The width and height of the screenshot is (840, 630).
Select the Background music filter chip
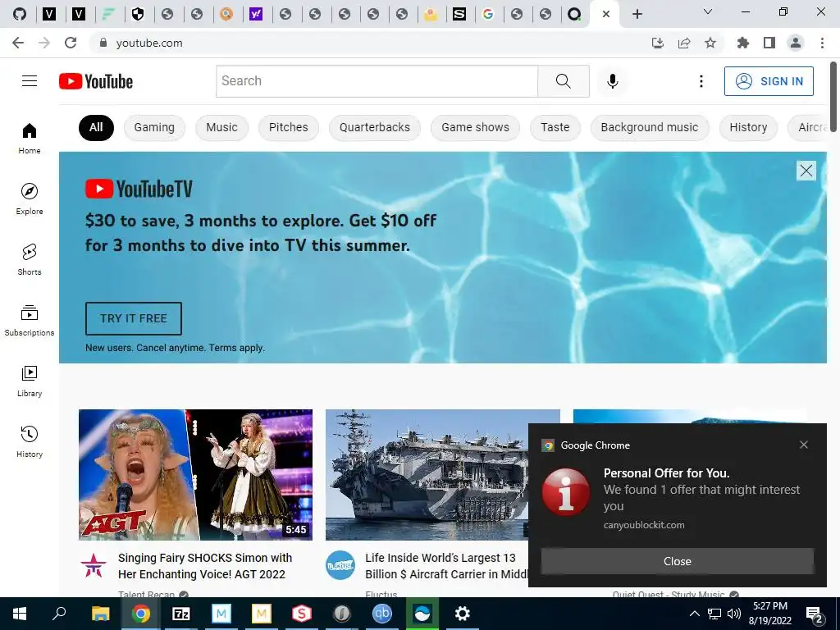coord(650,127)
